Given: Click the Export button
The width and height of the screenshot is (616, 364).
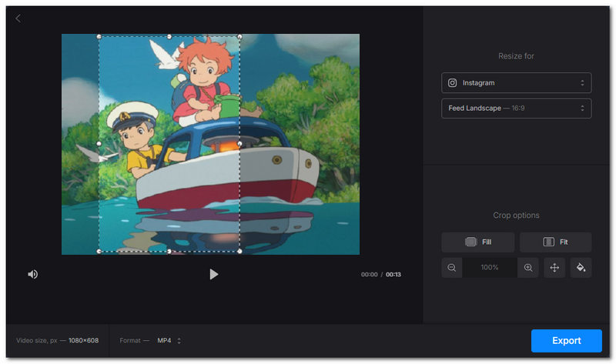Looking at the screenshot, I should click(567, 340).
